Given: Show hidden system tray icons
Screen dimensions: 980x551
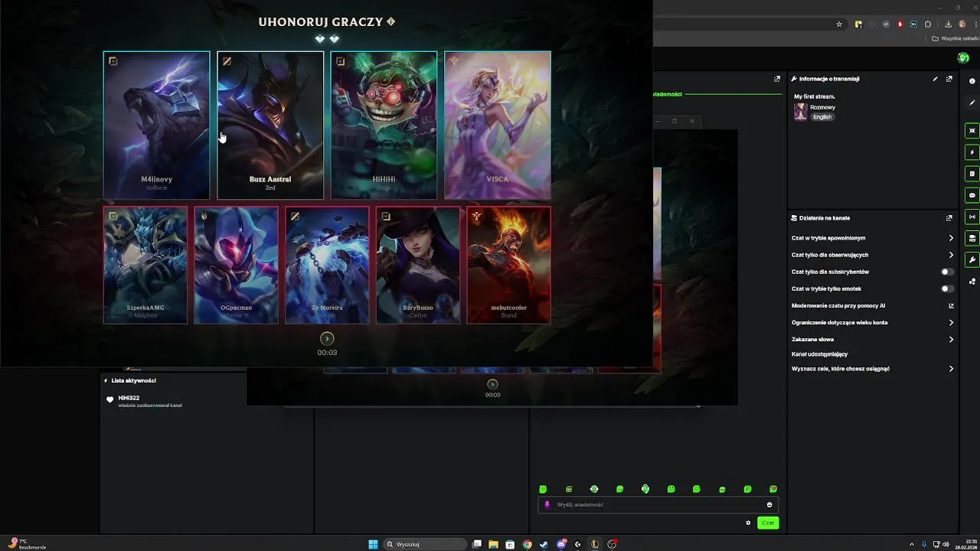Looking at the screenshot, I should point(911,544).
